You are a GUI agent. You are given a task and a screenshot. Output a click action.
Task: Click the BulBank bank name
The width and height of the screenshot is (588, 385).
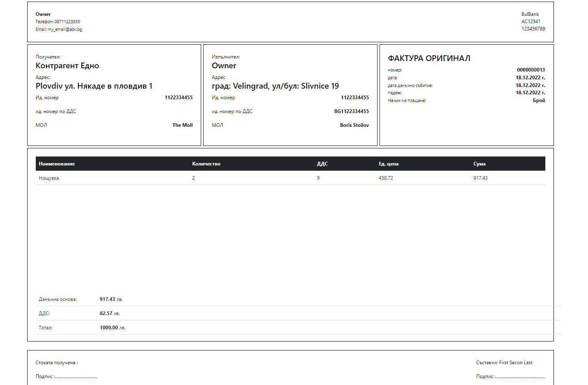(x=529, y=14)
